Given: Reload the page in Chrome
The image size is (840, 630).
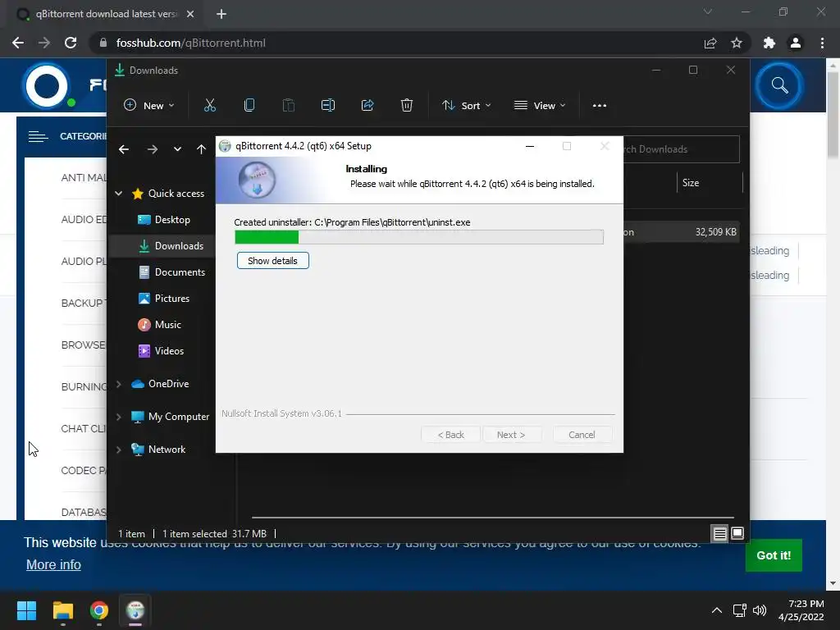Looking at the screenshot, I should point(71,43).
